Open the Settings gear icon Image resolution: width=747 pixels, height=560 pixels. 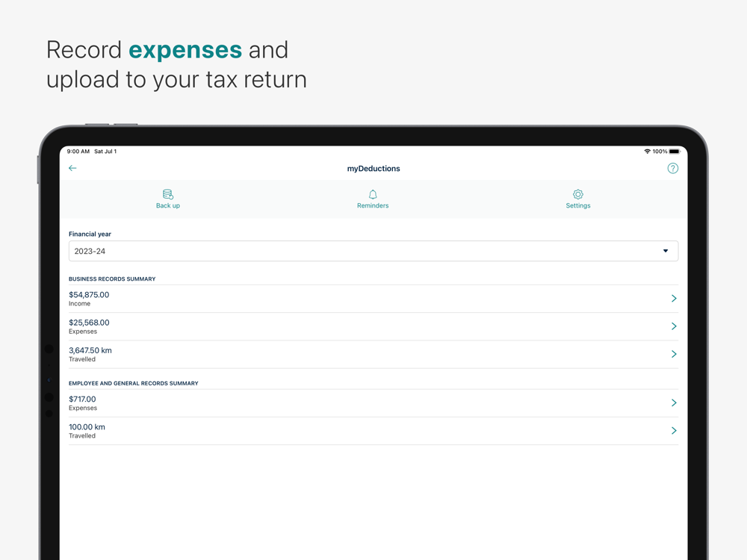(x=578, y=194)
